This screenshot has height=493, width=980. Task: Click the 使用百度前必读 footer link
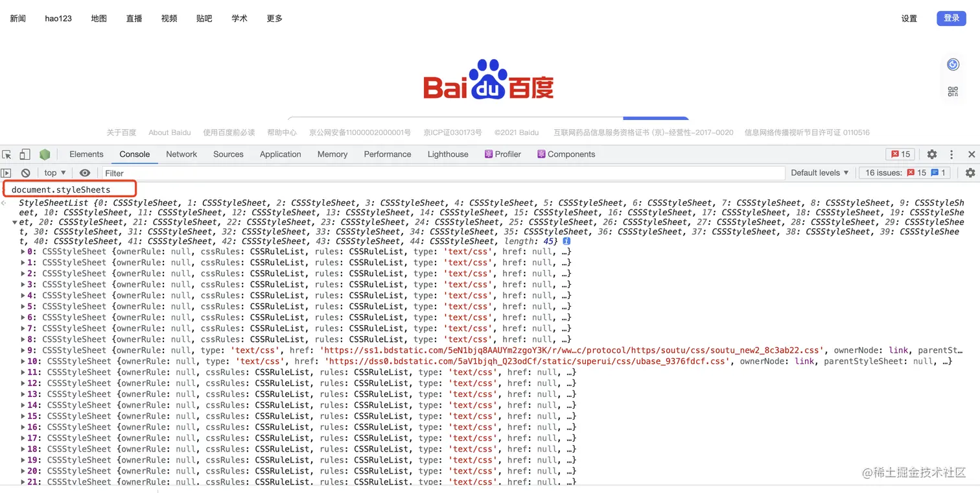229,132
